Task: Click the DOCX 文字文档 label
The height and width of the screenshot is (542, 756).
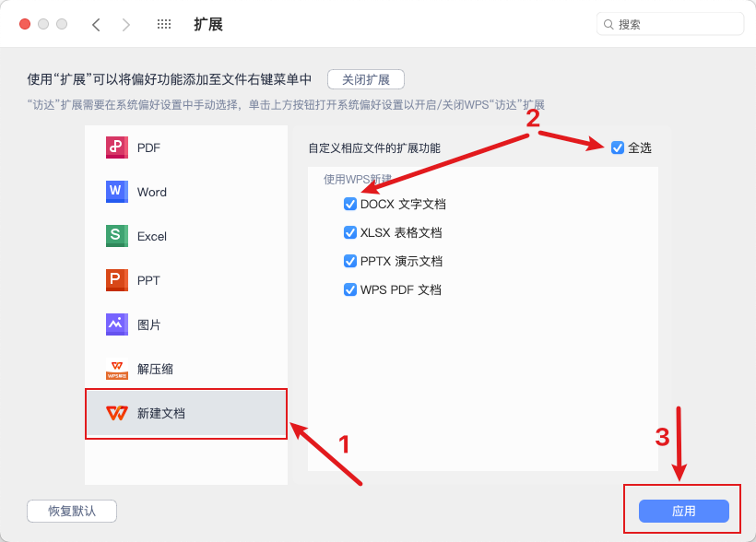Action: coord(403,204)
